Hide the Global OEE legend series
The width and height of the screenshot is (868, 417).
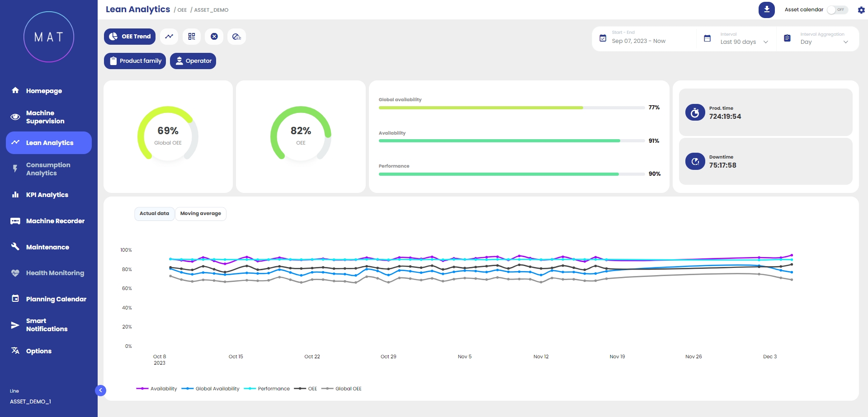(342, 389)
